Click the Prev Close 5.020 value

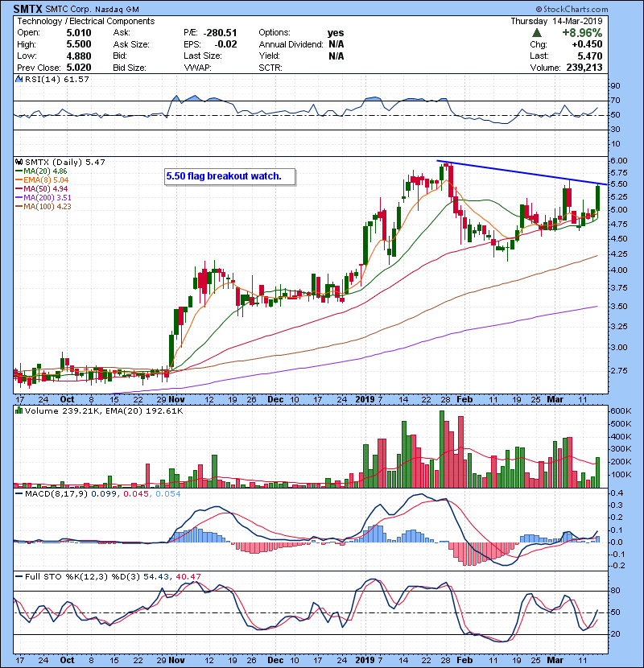pyautogui.click(x=79, y=68)
